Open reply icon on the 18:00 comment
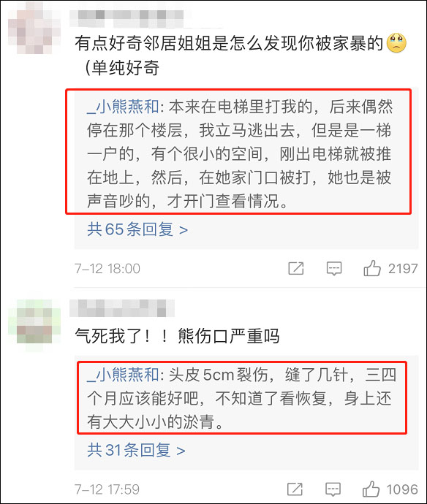The height and width of the screenshot is (504, 427). tap(334, 268)
